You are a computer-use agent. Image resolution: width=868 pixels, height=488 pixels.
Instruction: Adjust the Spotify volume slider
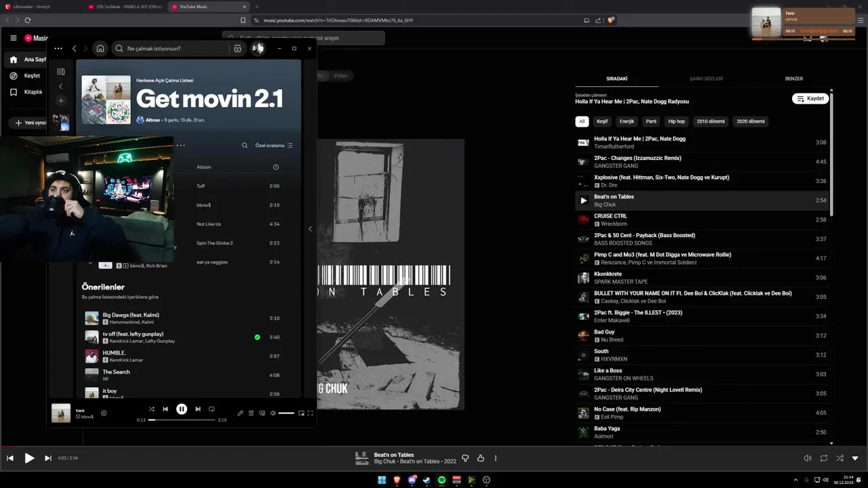pos(286,413)
